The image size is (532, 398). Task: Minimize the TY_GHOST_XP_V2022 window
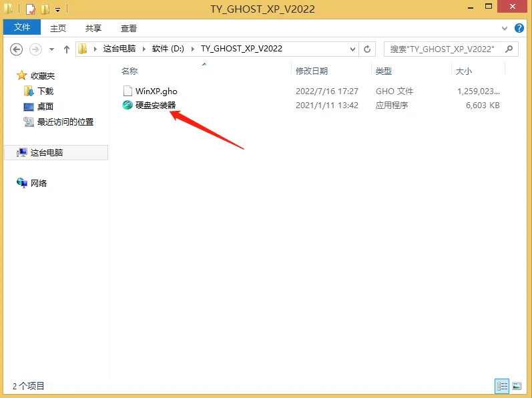coord(470,7)
